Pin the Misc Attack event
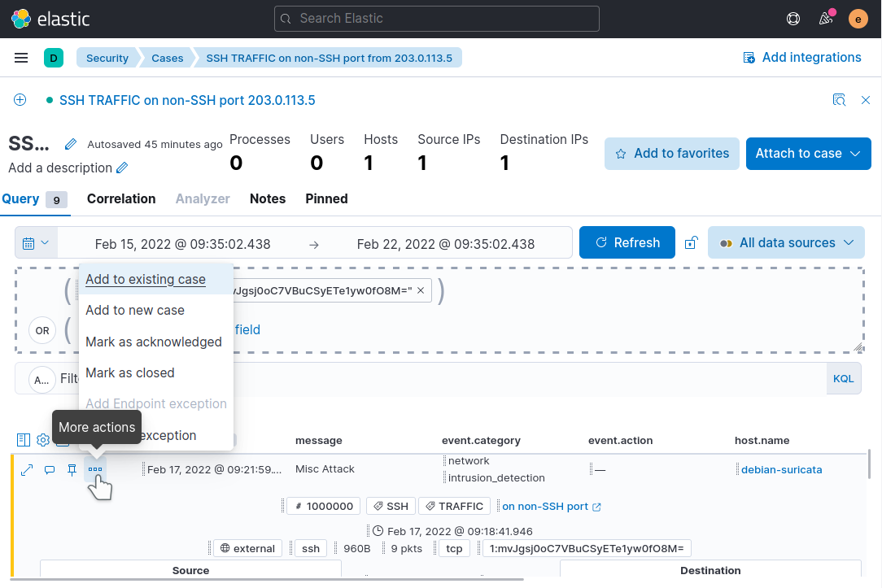The height and width of the screenshot is (588, 882). [x=72, y=470]
